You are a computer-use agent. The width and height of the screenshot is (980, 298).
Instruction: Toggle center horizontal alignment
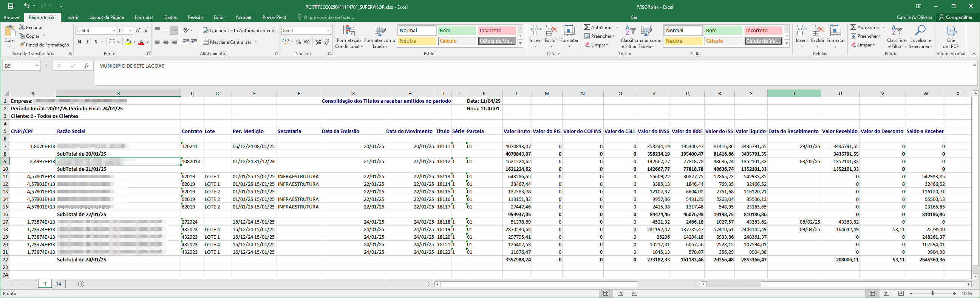click(166, 42)
